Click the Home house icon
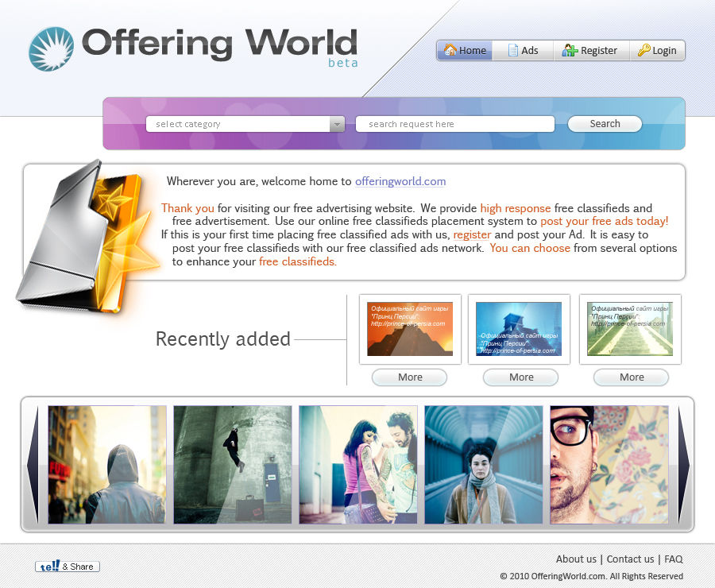This screenshot has height=588, width=715. [451, 49]
